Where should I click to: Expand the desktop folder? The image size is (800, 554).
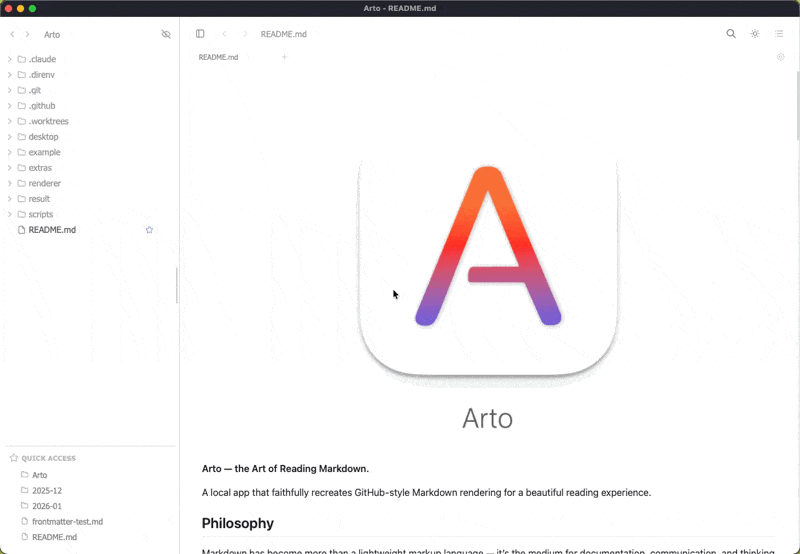(9, 137)
